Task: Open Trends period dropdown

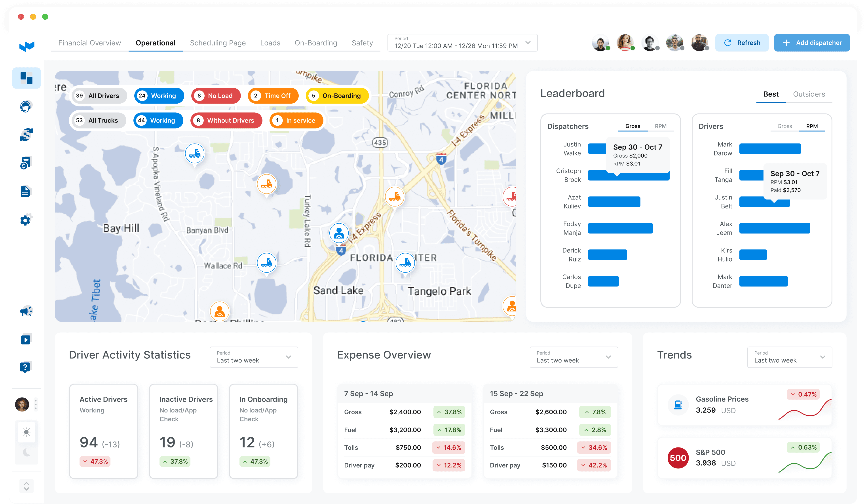Action: (790, 357)
